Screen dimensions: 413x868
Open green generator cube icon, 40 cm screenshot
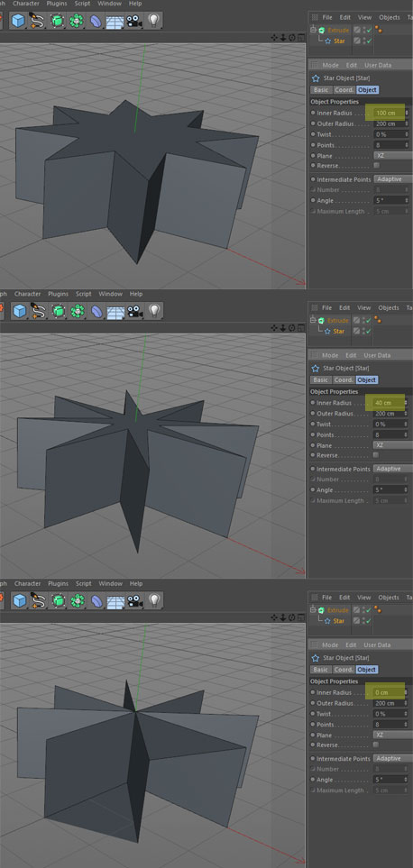tap(58, 311)
